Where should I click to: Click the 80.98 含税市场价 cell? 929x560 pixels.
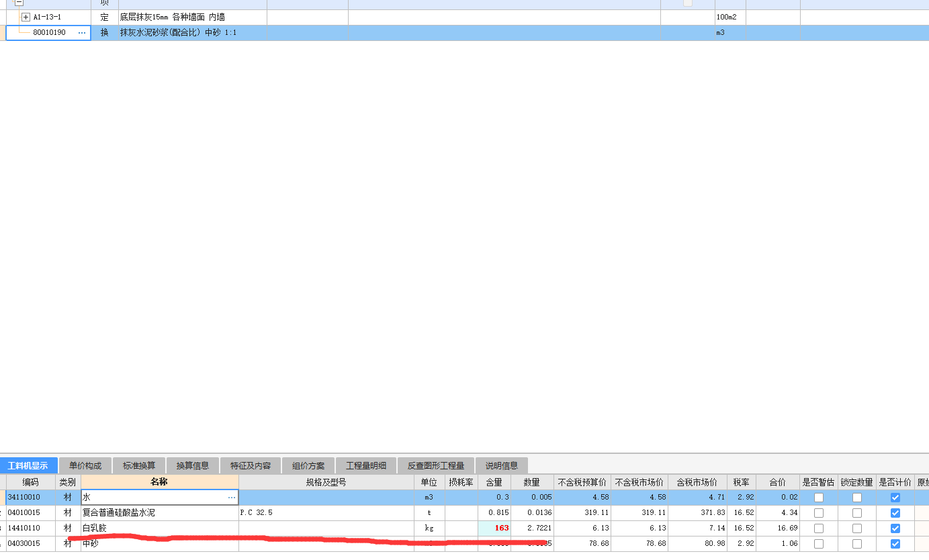click(x=697, y=544)
